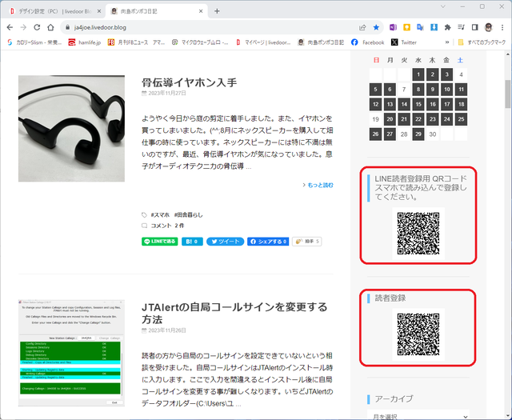Select calendar date 20
512x420 pixels.
point(390,119)
